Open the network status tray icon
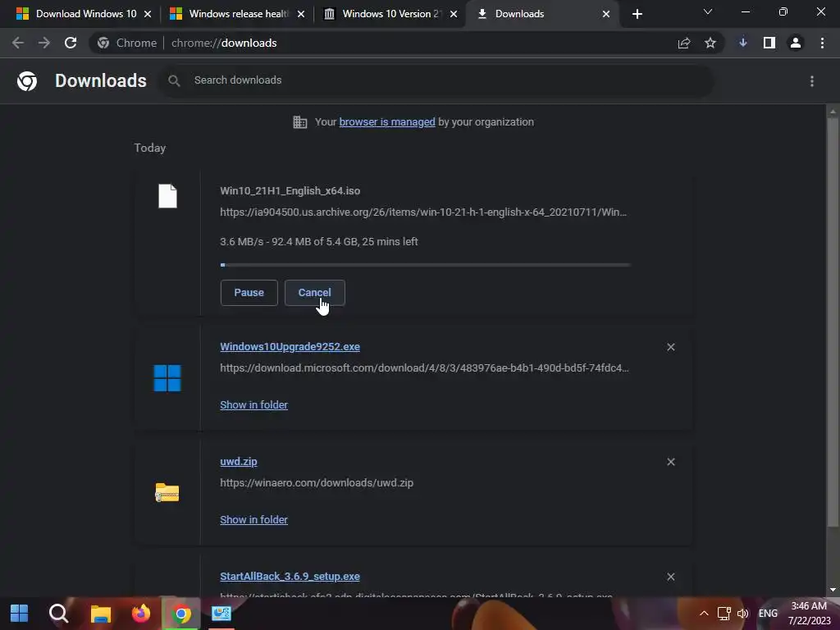 [724, 614]
